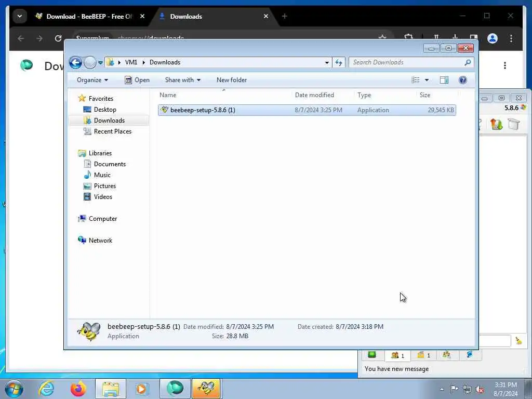Select Downloads in navigation pane
Screen dimensions: 532x399
pyautogui.click(x=109, y=121)
